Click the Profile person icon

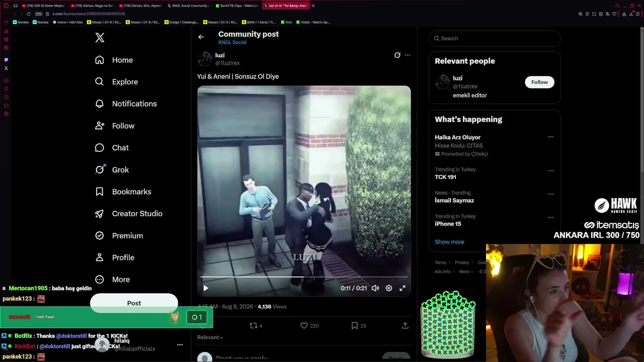point(100,257)
